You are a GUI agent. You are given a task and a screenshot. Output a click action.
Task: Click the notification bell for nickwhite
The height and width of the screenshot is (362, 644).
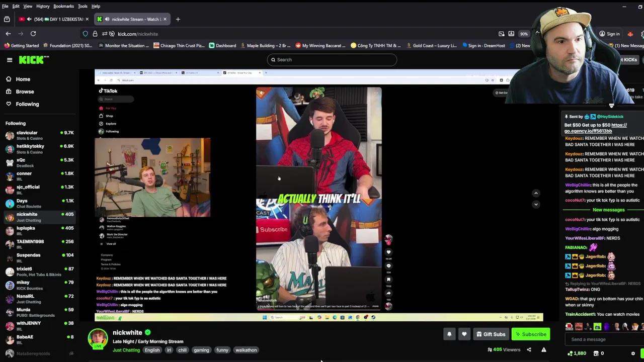click(x=449, y=334)
